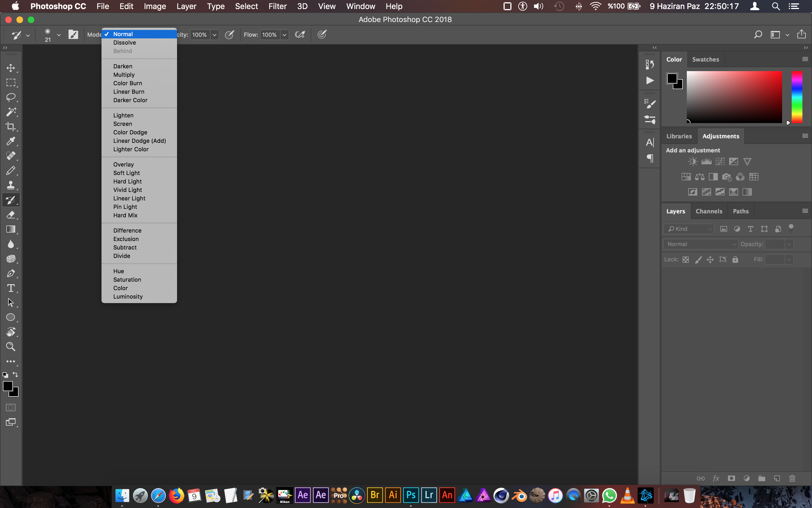This screenshot has width=812, height=508.
Task: Click the toolbar foreground color swatch
Action: [8, 386]
